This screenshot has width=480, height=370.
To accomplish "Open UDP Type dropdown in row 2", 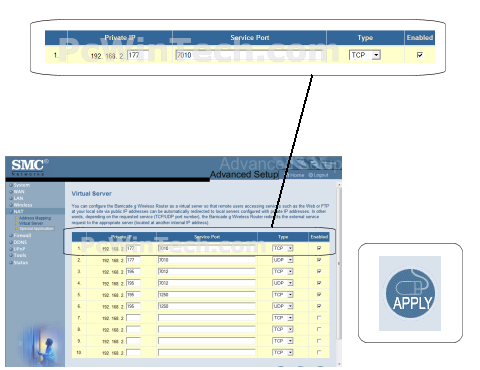I will [x=283, y=260].
